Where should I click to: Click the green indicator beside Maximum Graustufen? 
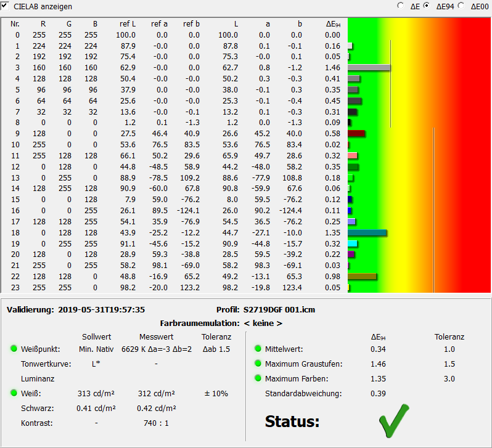pos(258,364)
